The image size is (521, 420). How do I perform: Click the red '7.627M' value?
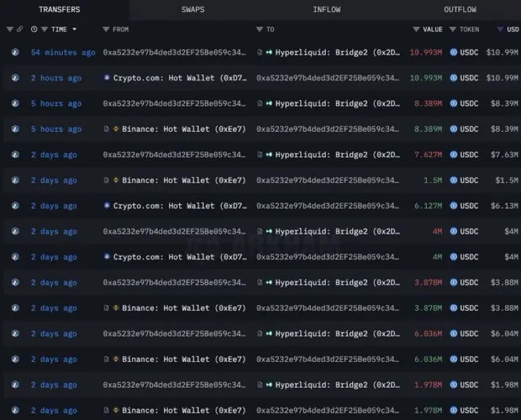pos(428,154)
